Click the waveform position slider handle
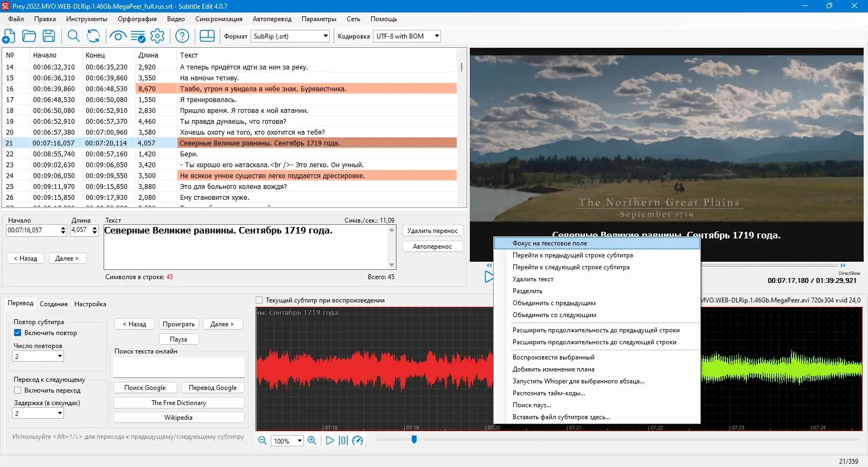 pyautogui.click(x=414, y=439)
